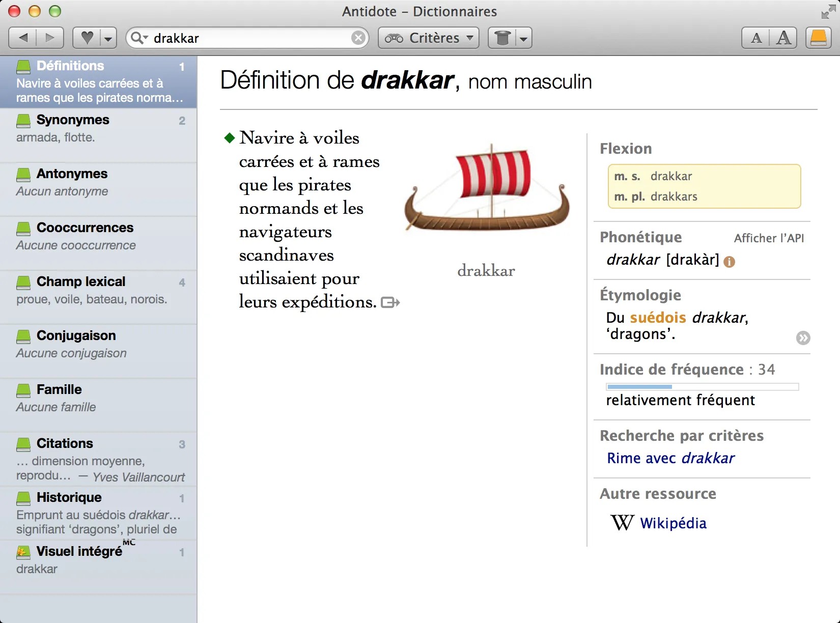This screenshot has height=623, width=840.
Task: Click the frequency index bar
Action: tap(703, 387)
